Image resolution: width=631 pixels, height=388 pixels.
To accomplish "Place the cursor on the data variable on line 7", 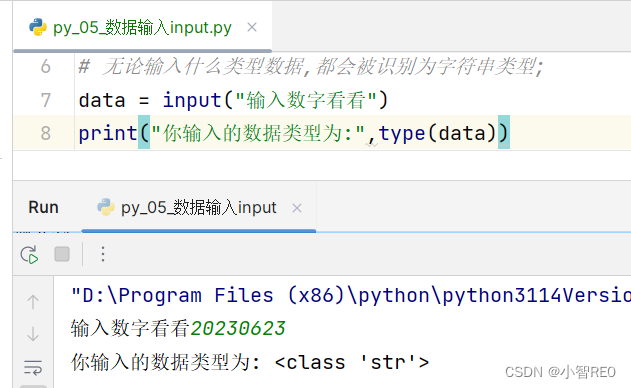I will (102, 100).
